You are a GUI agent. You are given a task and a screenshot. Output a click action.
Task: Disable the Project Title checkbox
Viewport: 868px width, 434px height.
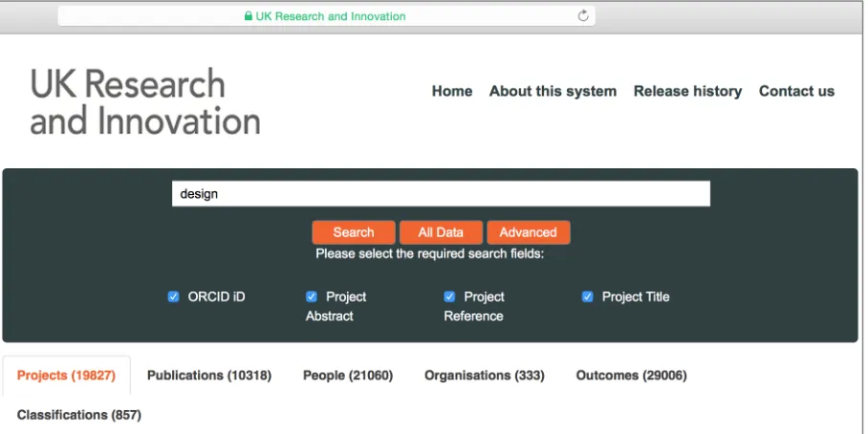click(587, 296)
